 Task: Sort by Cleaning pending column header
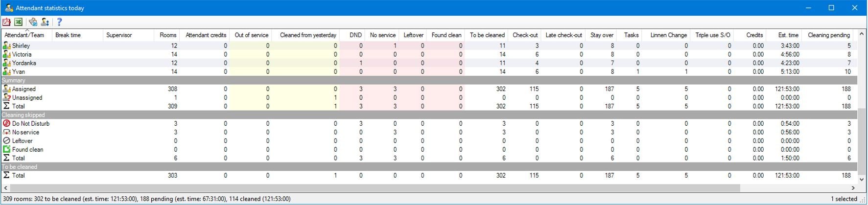point(828,35)
